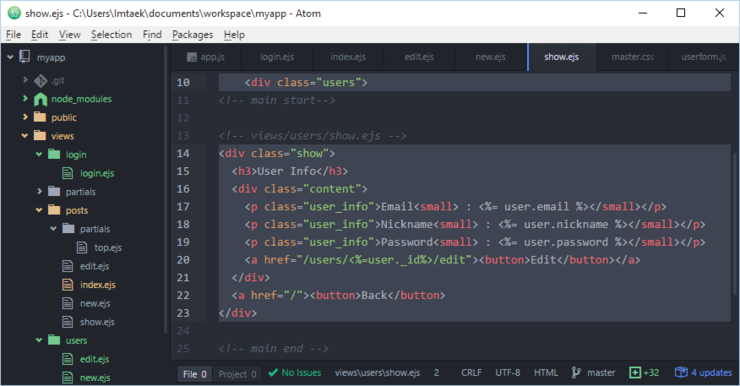Show linter issues for File

pos(195,374)
